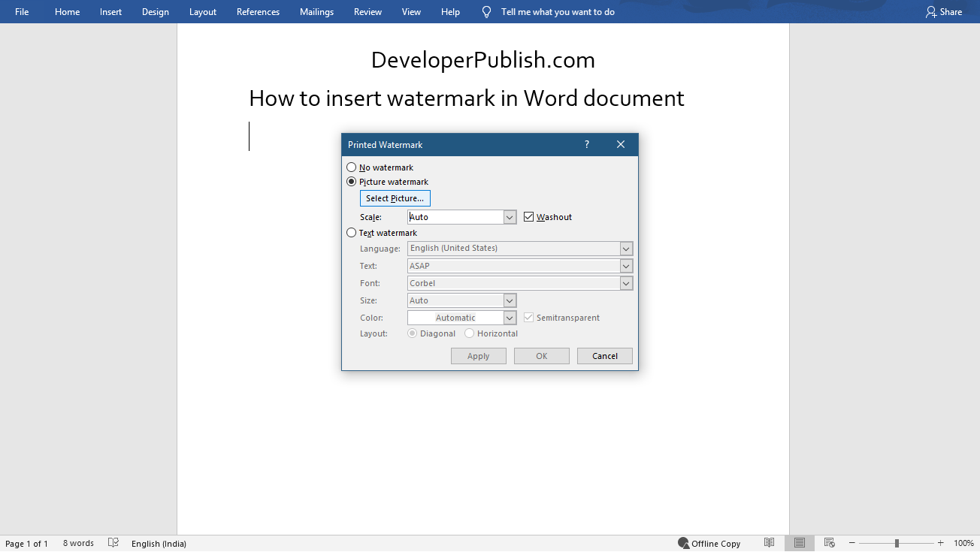Expand the Language combo box

[x=626, y=248]
